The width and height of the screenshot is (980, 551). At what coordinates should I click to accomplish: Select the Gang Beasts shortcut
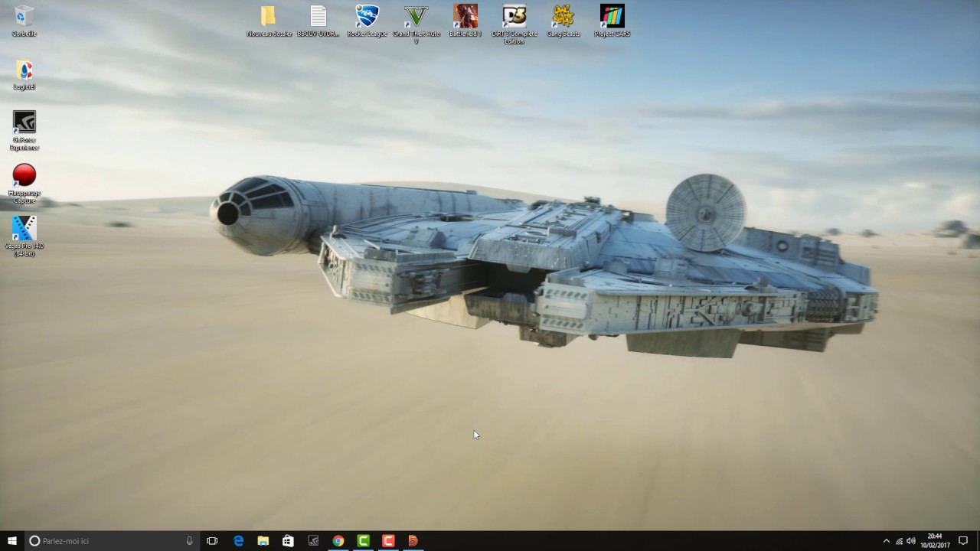(563, 21)
